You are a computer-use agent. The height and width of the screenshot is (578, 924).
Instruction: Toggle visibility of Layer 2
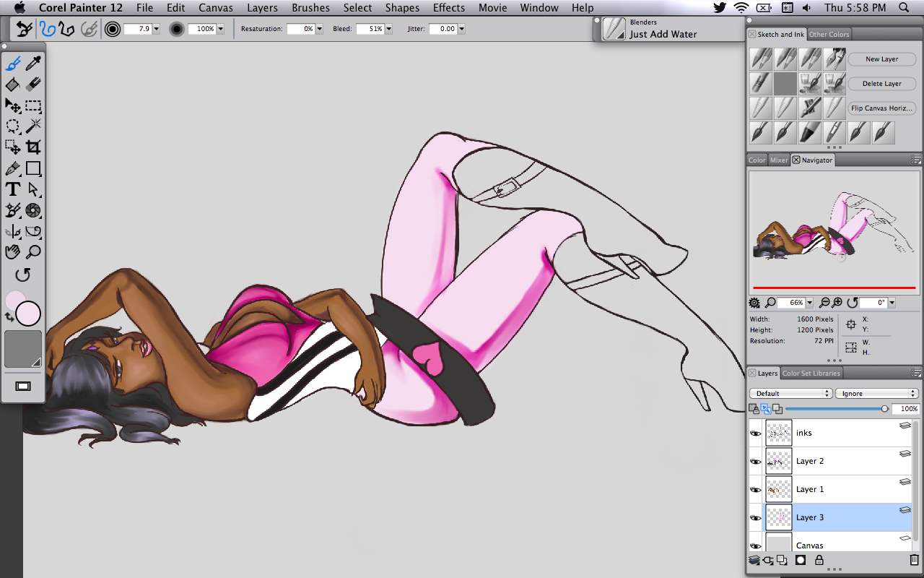click(756, 462)
